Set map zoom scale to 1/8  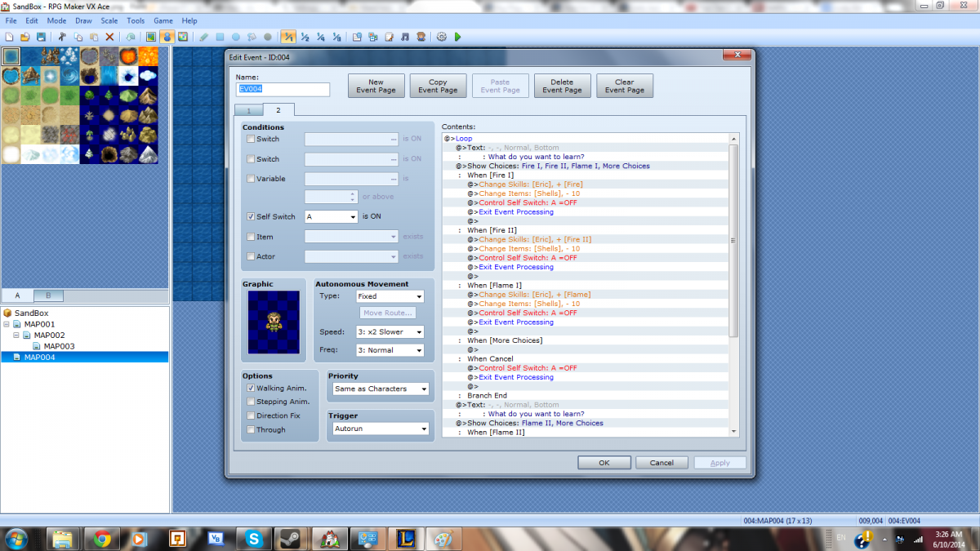336,37
